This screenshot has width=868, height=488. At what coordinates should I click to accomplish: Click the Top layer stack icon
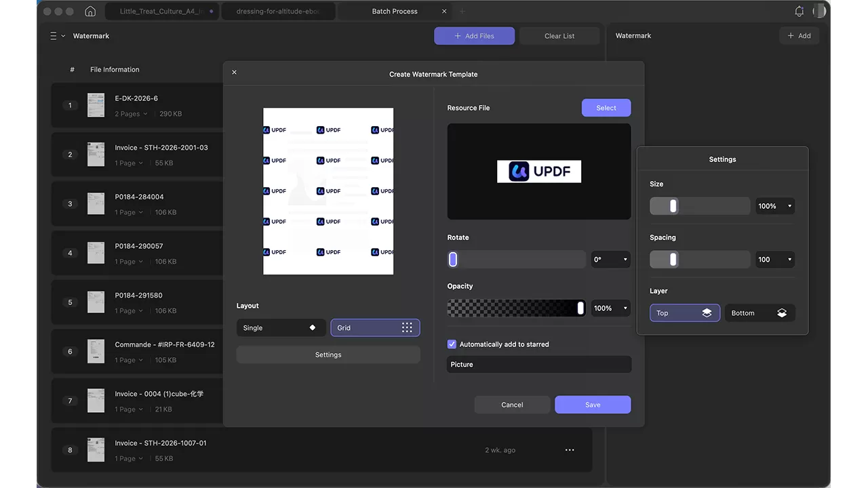(x=707, y=313)
